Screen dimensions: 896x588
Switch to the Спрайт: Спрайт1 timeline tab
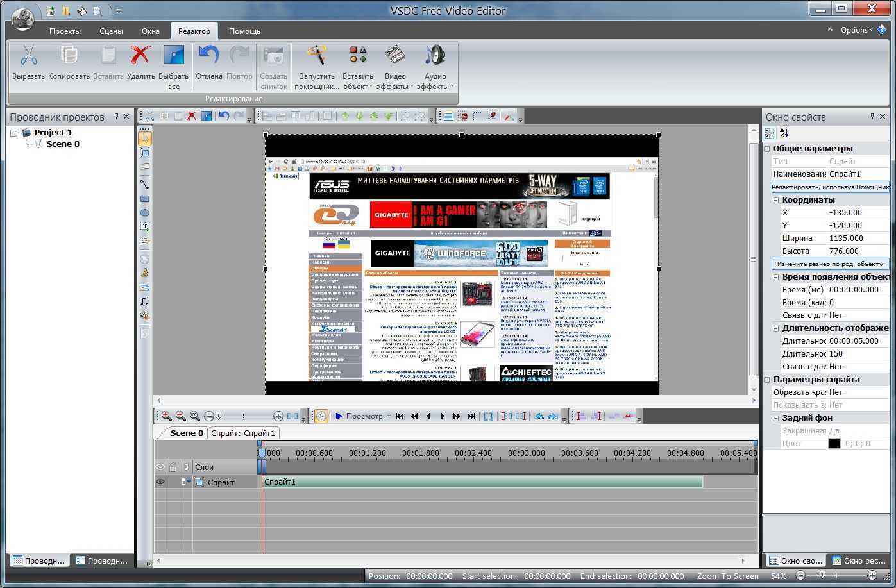[x=243, y=433]
